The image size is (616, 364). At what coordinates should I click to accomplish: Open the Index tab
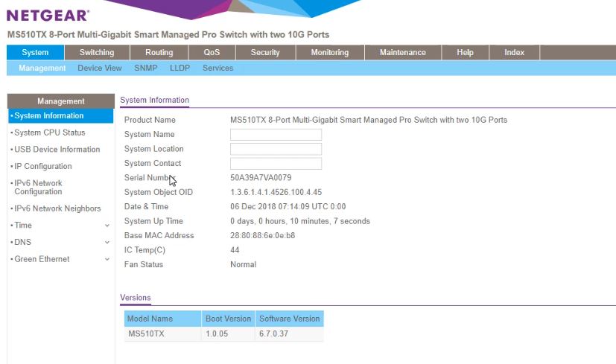coord(514,52)
